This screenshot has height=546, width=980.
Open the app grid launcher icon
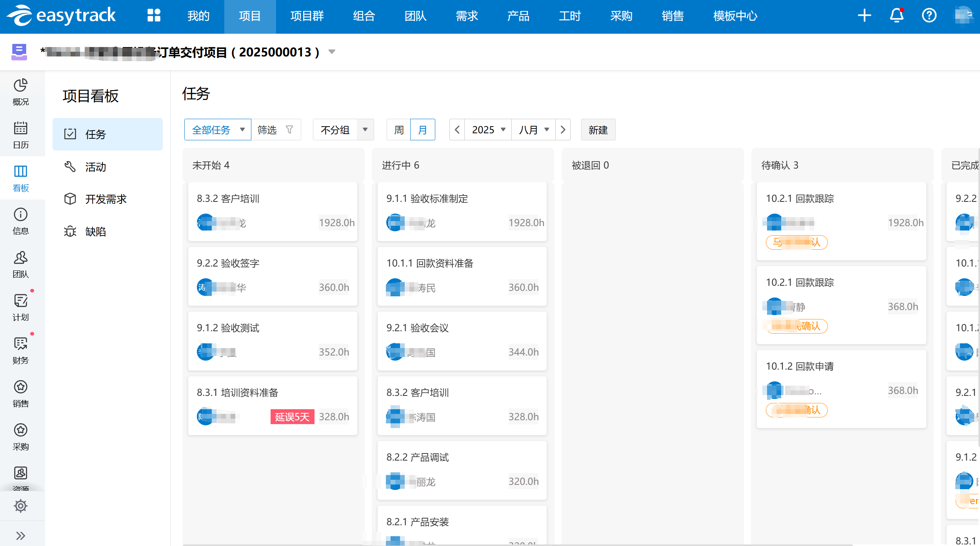pyautogui.click(x=154, y=16)
